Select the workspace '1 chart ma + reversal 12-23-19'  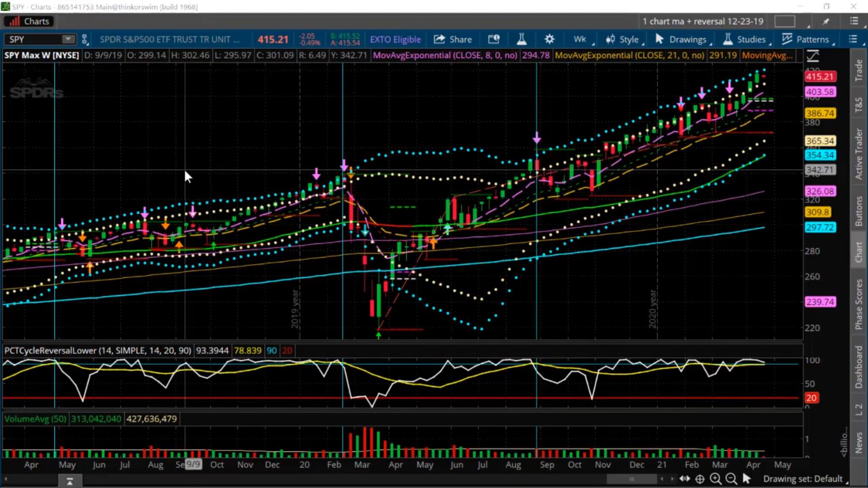703,21
